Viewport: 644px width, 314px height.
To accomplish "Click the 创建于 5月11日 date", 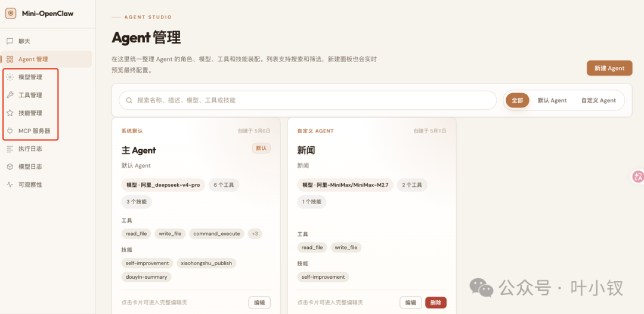I will (430, 131).
